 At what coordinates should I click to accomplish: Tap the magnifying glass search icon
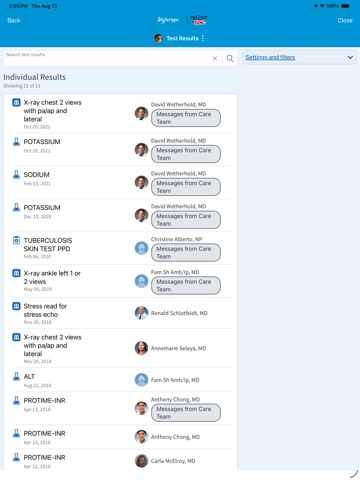point(230,58)
